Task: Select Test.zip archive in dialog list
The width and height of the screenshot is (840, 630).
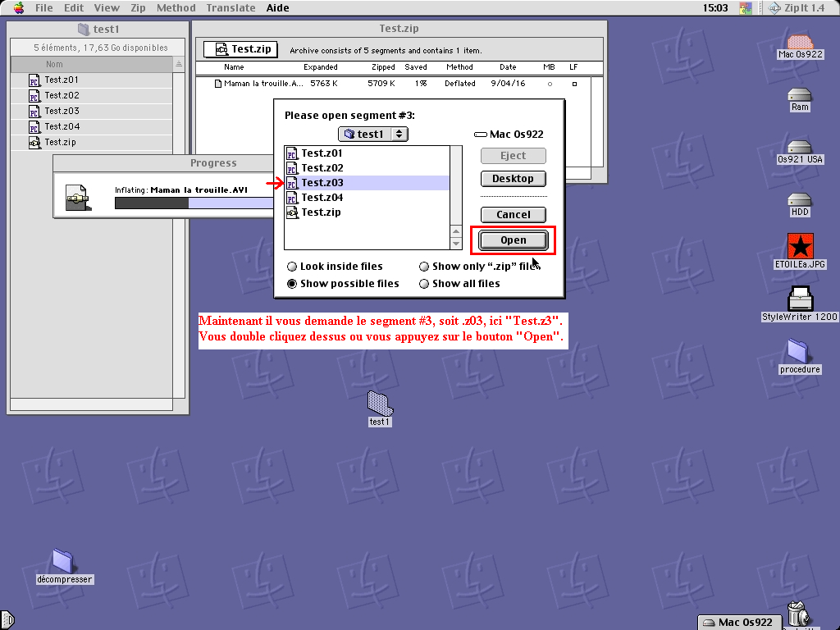Action: 321,212
